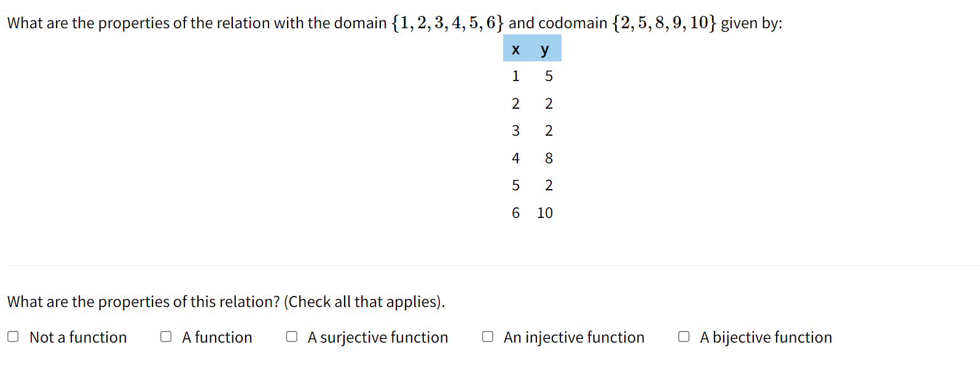The image size is (980, 385).
Task: Check the "An injective function" checkbox
Action: (487, 336)
